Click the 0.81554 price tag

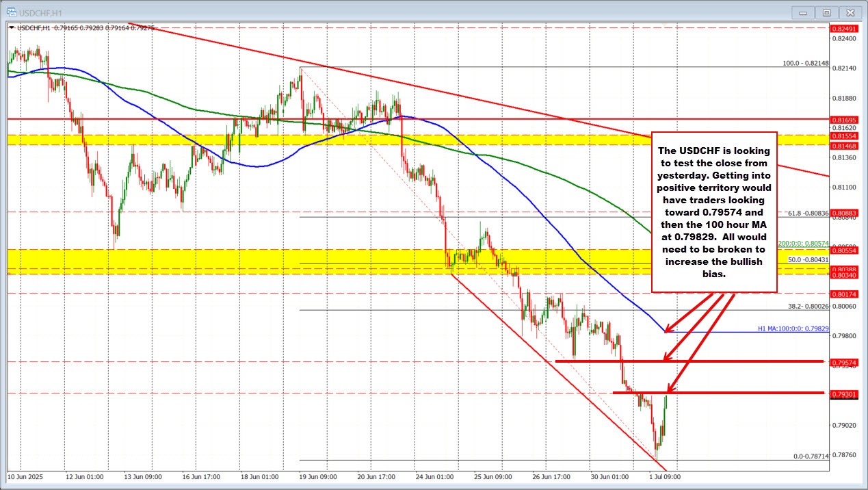844,136
